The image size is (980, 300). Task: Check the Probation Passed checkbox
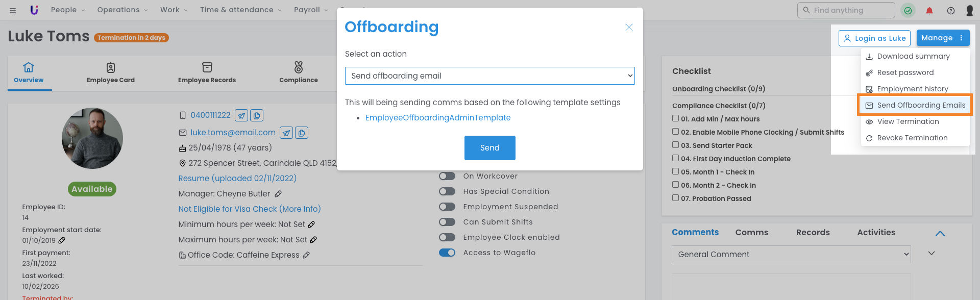click(x=675, y=198)
